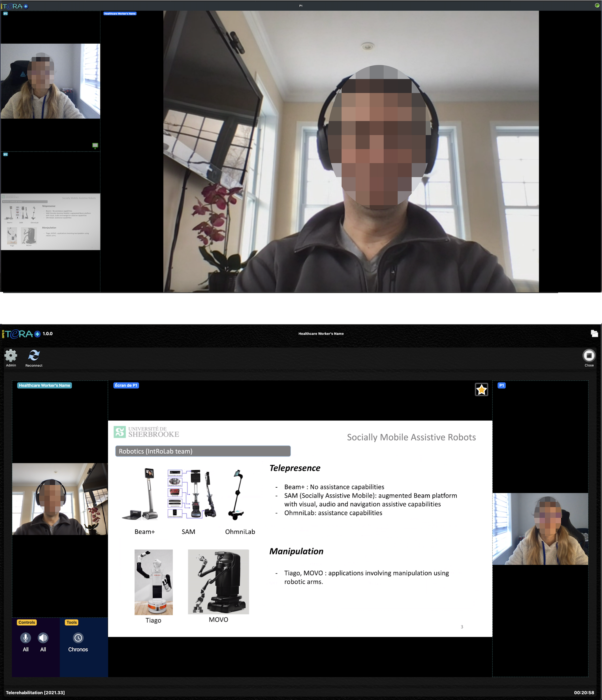Select the P1 webcam thumbnail upper left
This screenshot has height=700, width=602.
[50, 81]
